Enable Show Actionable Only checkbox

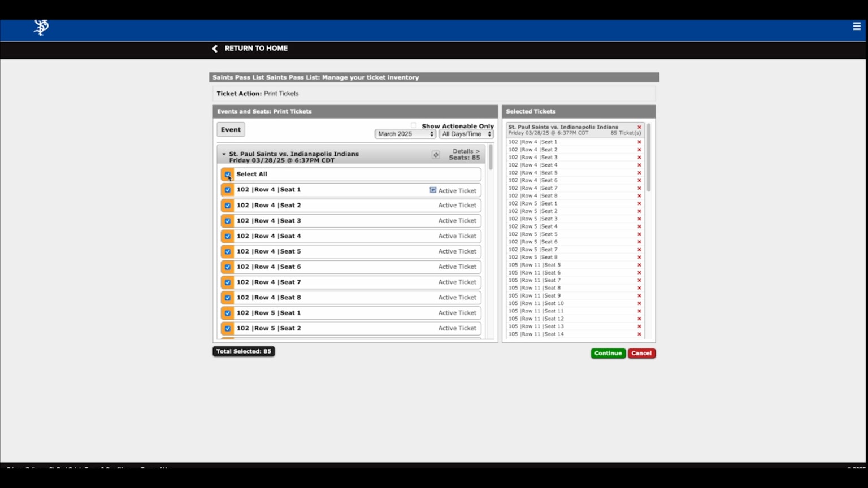414,126
